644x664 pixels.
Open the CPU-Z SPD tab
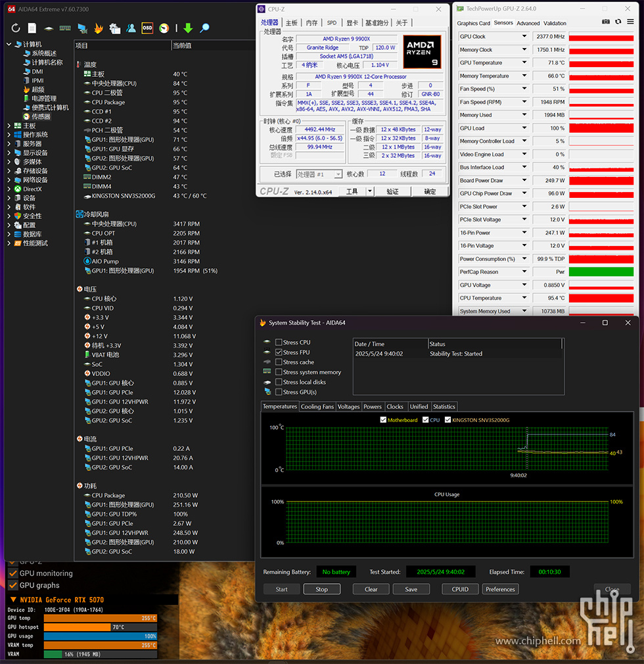tap(332, 23)
